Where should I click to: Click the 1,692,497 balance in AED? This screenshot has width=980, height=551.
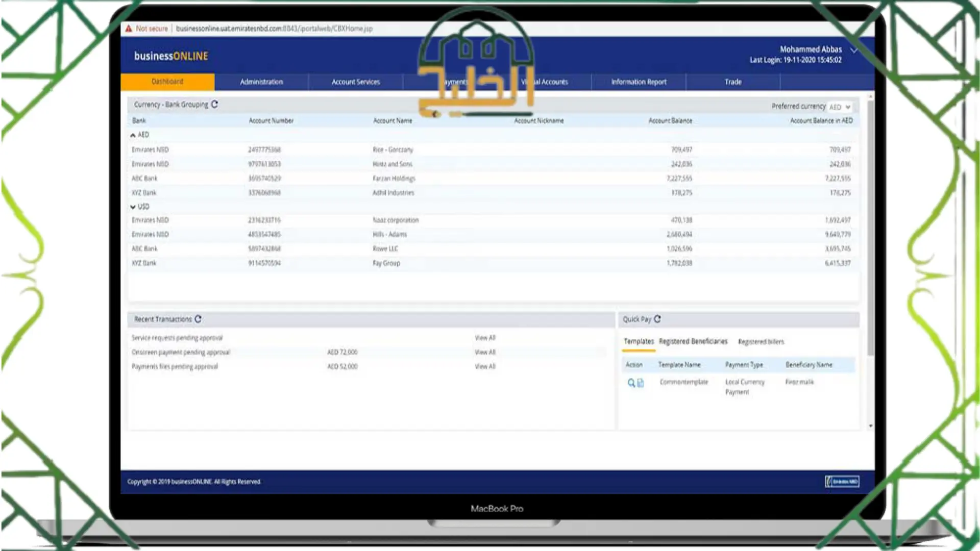tap(838, 220)
